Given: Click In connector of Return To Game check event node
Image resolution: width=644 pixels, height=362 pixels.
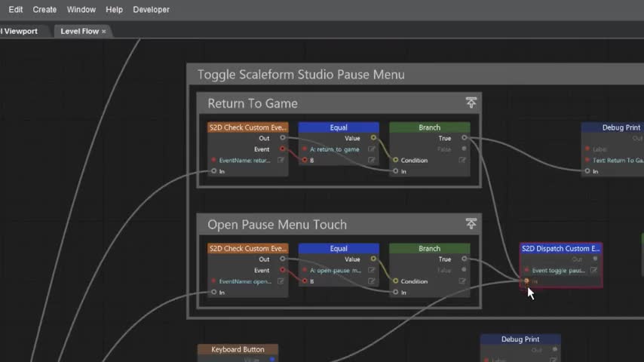Looking at the screenshot, I should tap(214, 171).
